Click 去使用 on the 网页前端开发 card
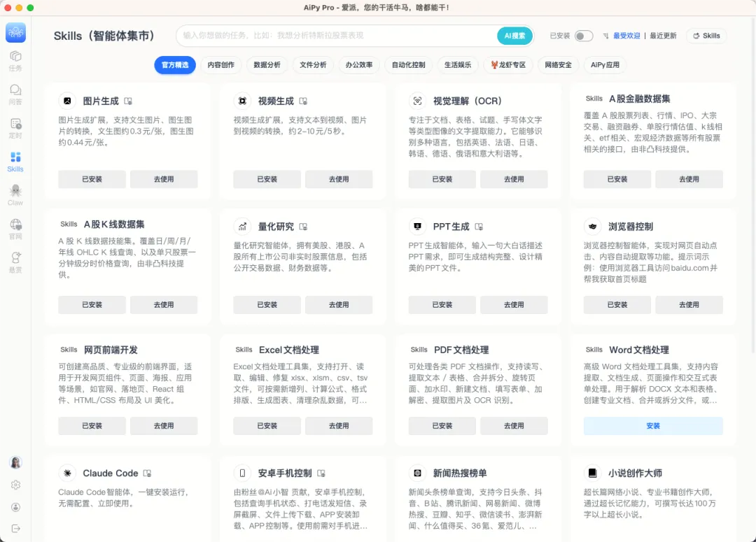Screen dimensions: 756x542 click(x=164, y=426)
